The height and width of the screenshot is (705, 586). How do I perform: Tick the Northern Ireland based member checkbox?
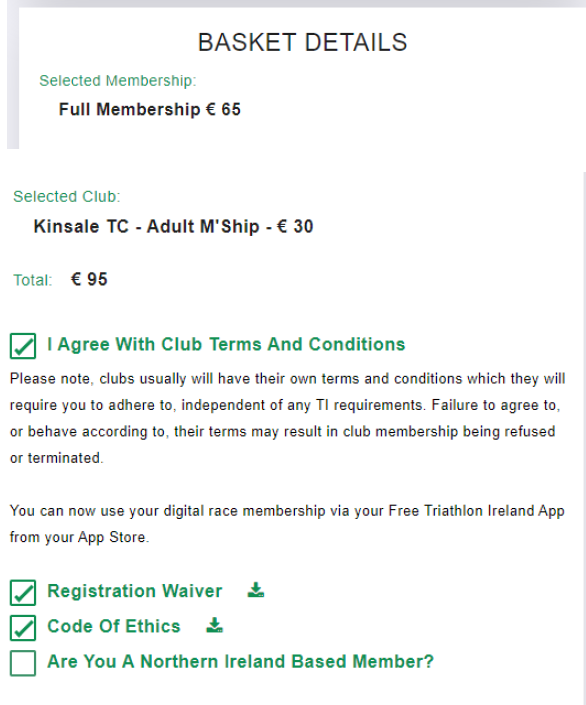[23, 663]
